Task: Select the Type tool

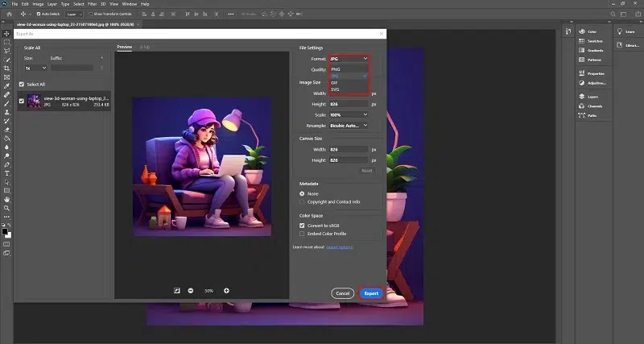Action: (x=6, y=173)
